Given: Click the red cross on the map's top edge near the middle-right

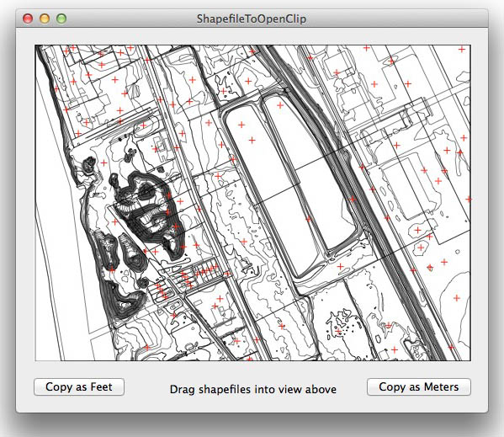Looking at the screenshot, I should coord(367,48).
